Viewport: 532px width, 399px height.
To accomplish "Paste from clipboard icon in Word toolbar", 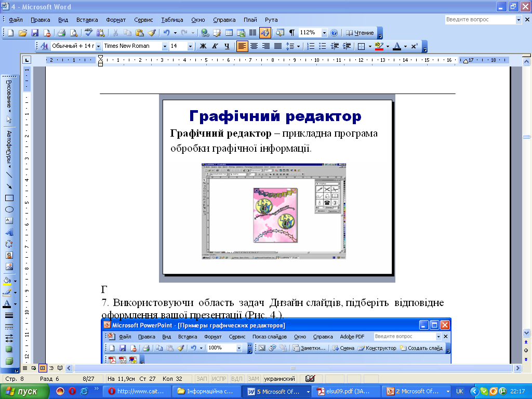I will click(x=139, y=33).
